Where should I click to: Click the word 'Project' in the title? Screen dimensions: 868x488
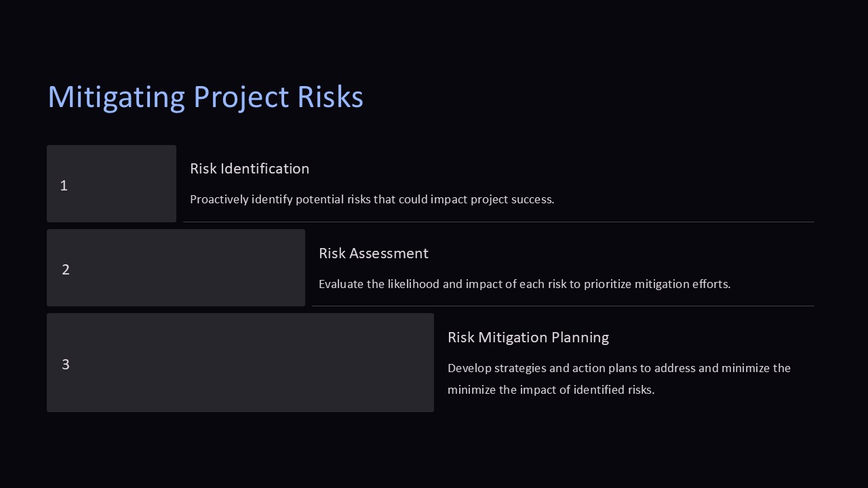pyautogui.click(x=241, y=97)
